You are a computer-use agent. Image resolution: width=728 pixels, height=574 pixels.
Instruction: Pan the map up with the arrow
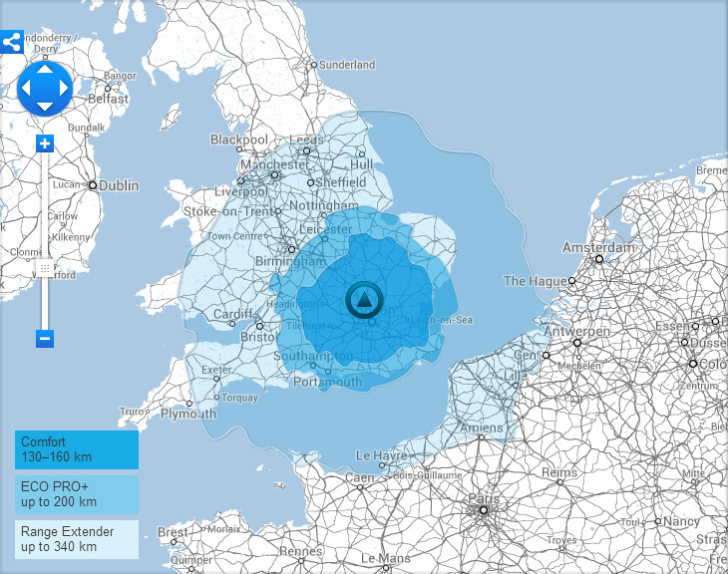click(45, 70)
